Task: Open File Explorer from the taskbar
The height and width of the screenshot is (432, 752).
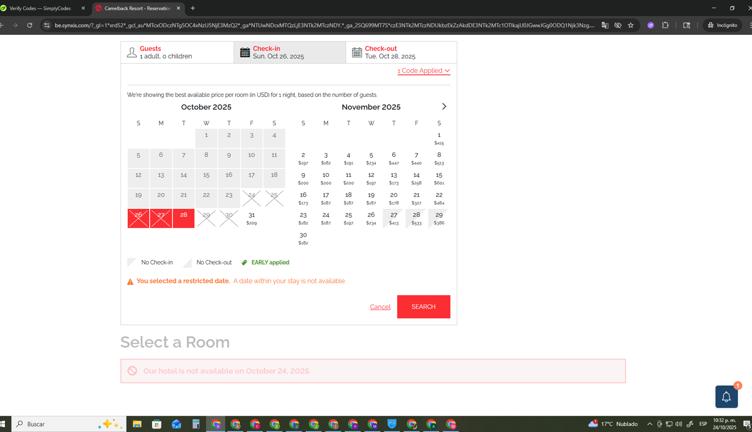Action: (137, 424)
